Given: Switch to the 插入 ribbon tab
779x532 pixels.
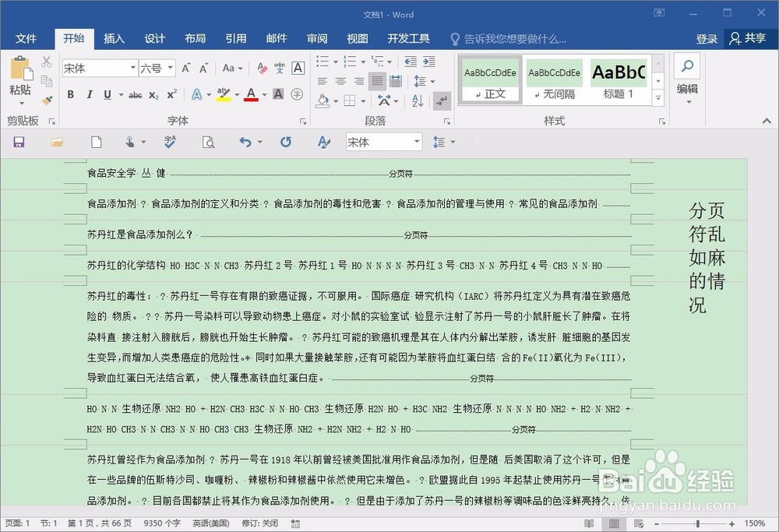Looking at the screenshot, I should 114,38.
